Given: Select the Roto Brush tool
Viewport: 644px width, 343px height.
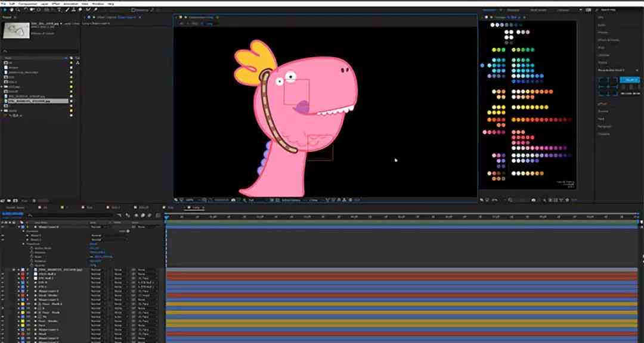Looking at the screenshot, I should point(88,10).
